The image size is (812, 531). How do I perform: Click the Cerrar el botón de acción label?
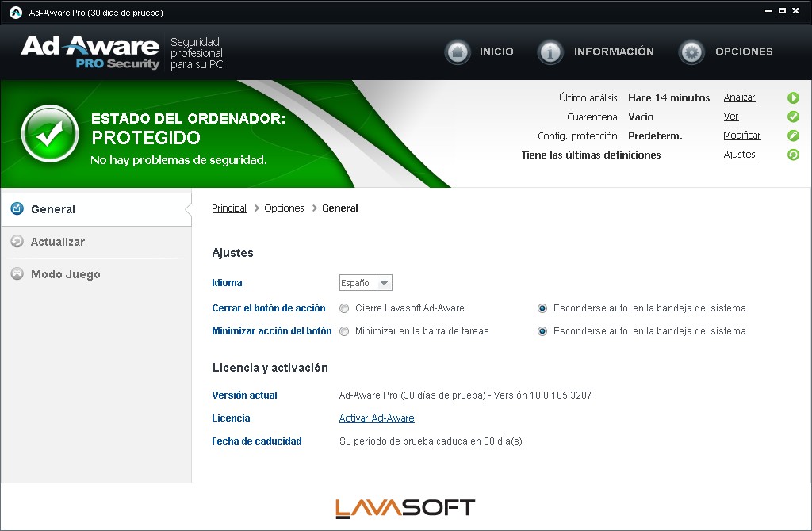(x=268, y=308)
